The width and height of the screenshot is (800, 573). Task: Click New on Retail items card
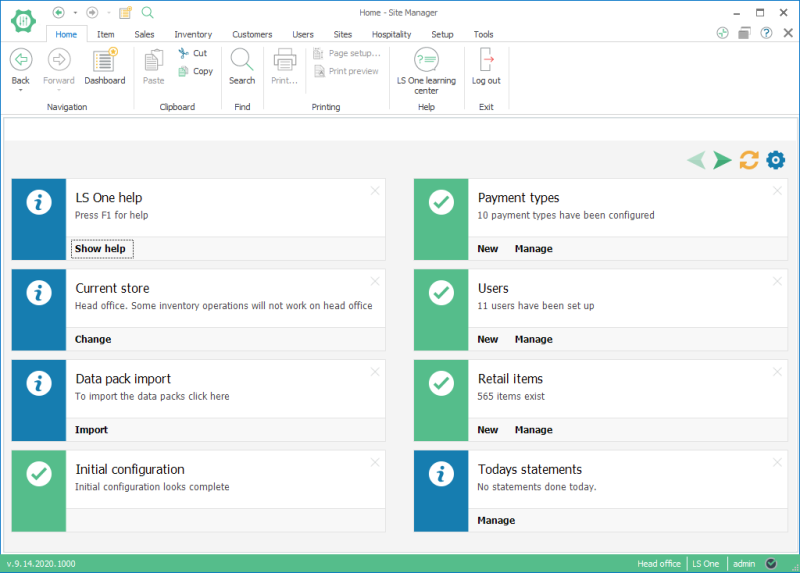(x=488, y=430)
